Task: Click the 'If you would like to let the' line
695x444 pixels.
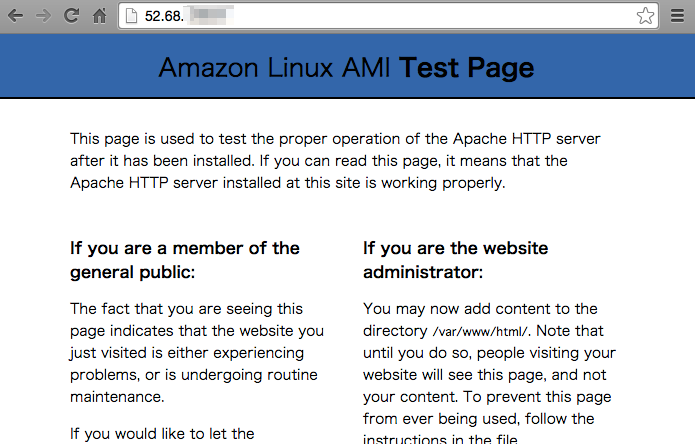Action: [x=164, y=434]
